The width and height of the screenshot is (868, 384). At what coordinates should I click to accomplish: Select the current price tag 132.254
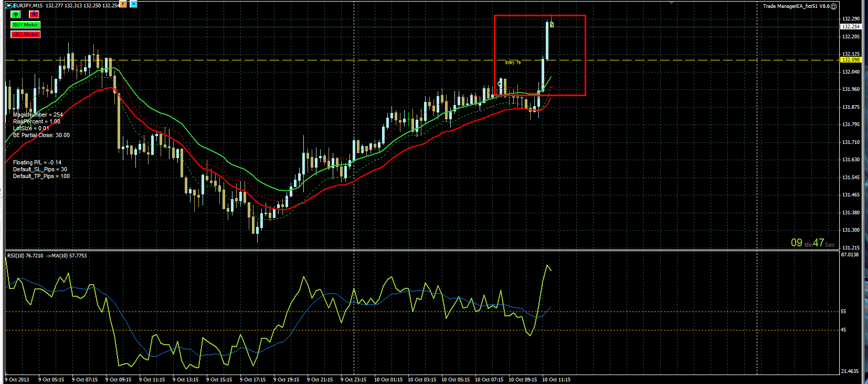click(x=851, y=26)
